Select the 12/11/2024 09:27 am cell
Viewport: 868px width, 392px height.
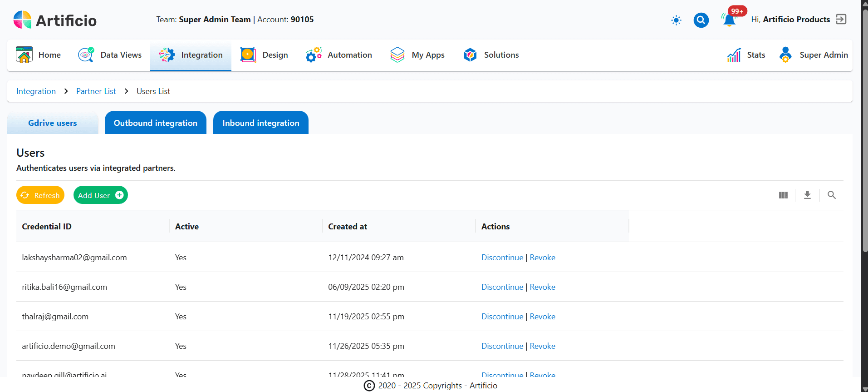[x=366, y=258]
